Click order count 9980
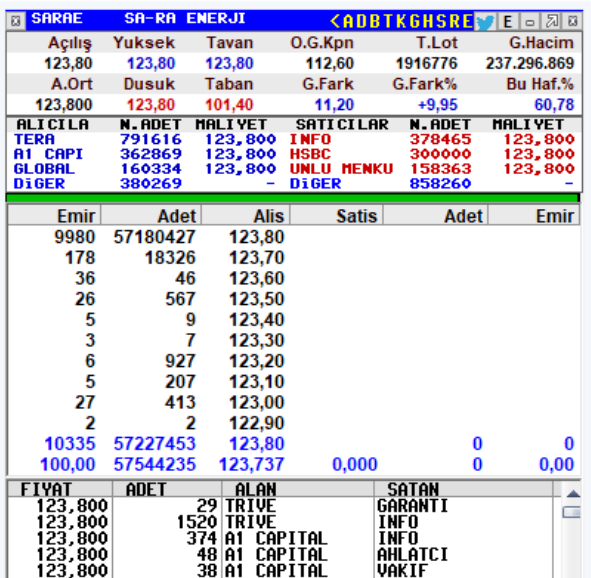The width and height of the screenshot is (591, 578). coord(75,237)
